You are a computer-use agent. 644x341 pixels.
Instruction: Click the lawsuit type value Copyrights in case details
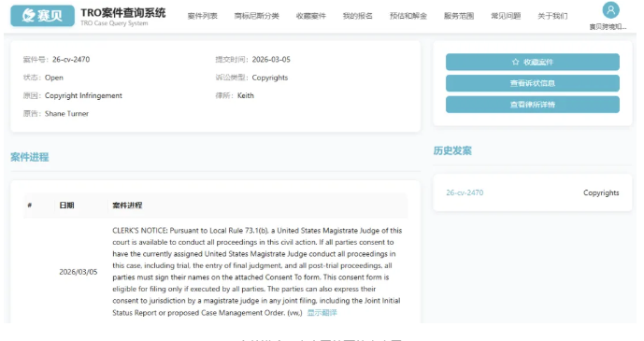point(270,78)
